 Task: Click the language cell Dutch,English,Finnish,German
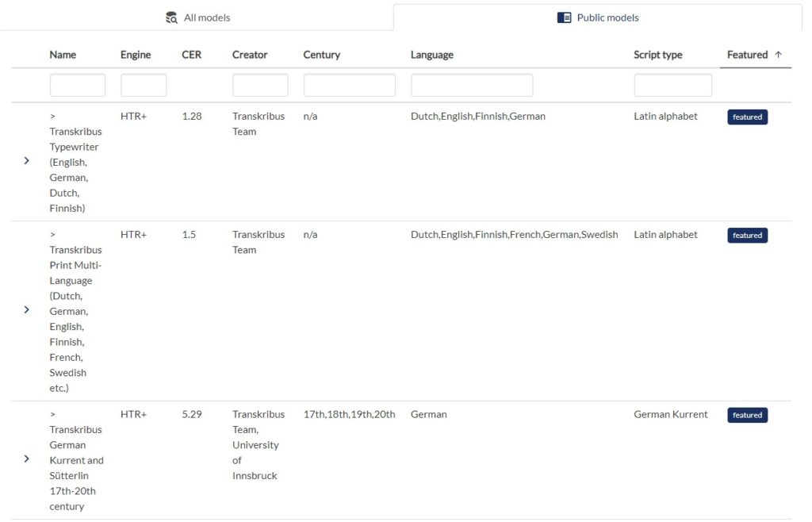tap(478, 117)
